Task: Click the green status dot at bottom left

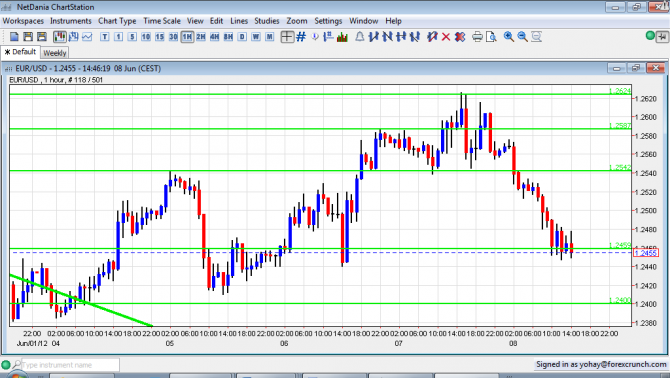Action: pos(6,365)
